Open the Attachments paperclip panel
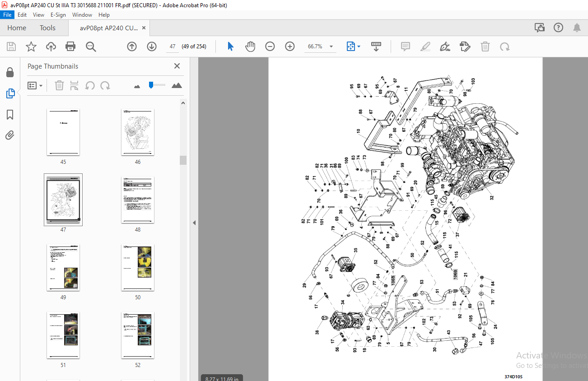Image resolution: width=588 pixels, height=381 pixels. pos(10,135)
